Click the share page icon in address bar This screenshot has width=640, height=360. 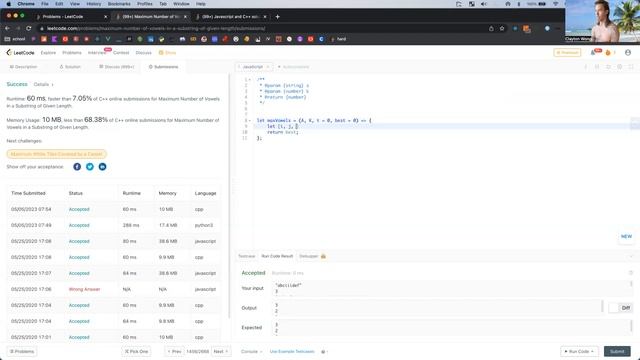pyautogui.click(x=491, y=28)
